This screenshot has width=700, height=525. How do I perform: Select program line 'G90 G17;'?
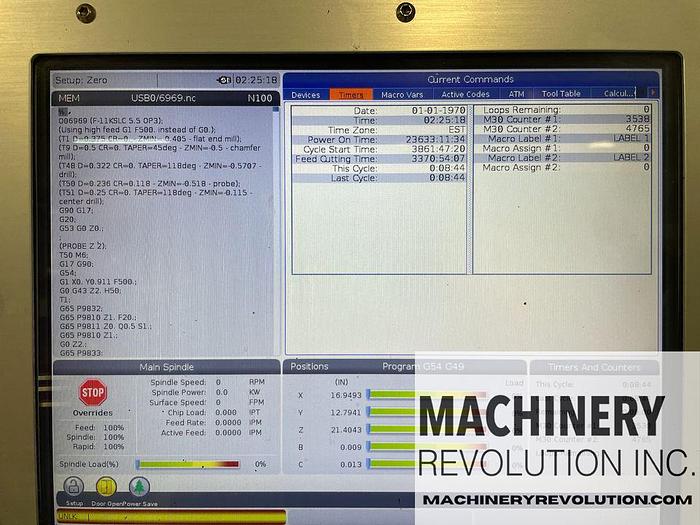(x=76, y=210)
